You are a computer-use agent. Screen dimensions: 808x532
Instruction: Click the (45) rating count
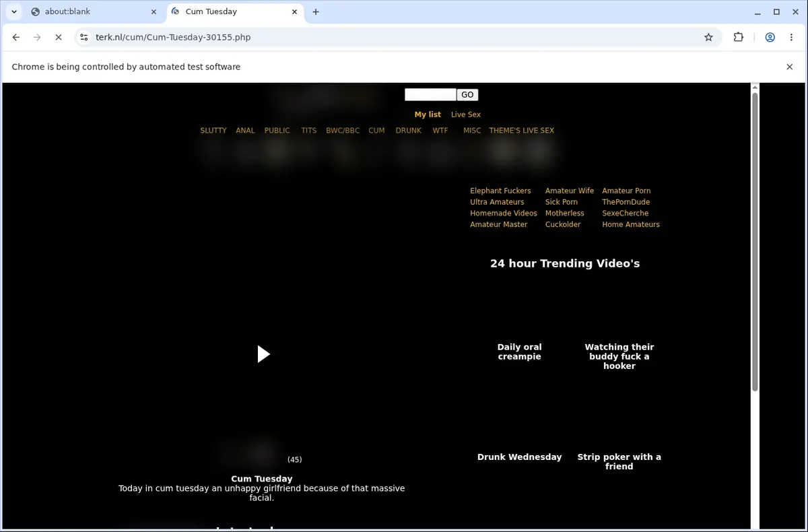pos(295,460)
